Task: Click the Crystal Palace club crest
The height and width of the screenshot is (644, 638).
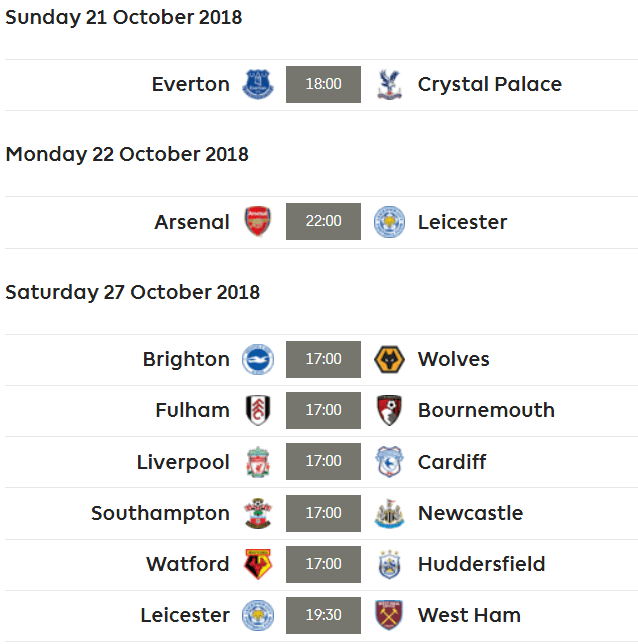Action: [389, 84]
